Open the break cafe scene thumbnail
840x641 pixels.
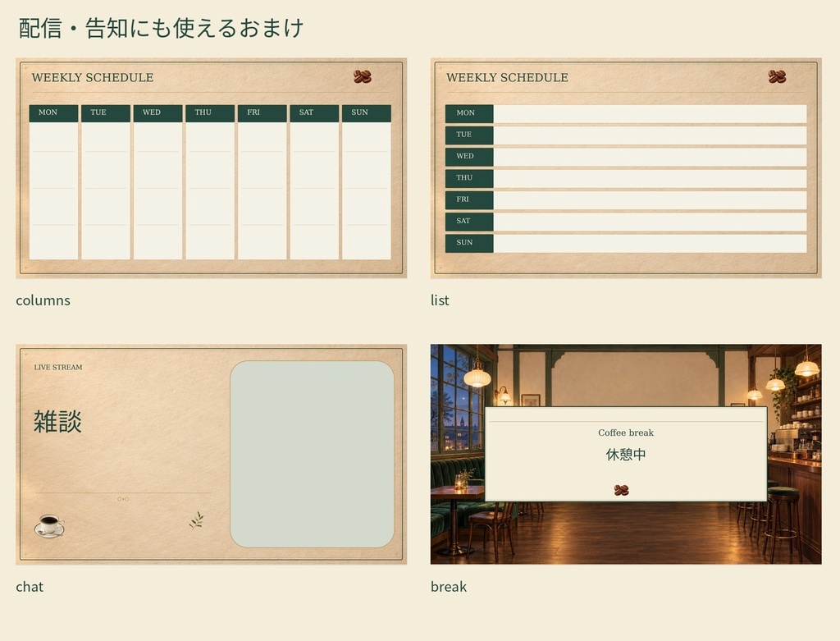626,454
